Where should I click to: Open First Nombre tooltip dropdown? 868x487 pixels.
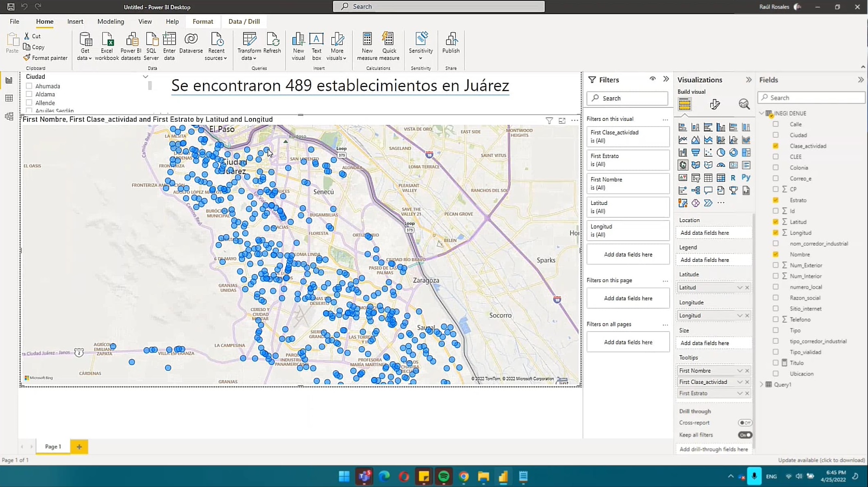740,371
